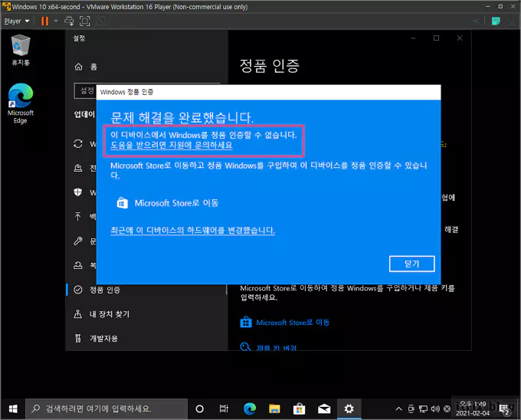Click the hardware changed recently link

click(x=192, y=230)
